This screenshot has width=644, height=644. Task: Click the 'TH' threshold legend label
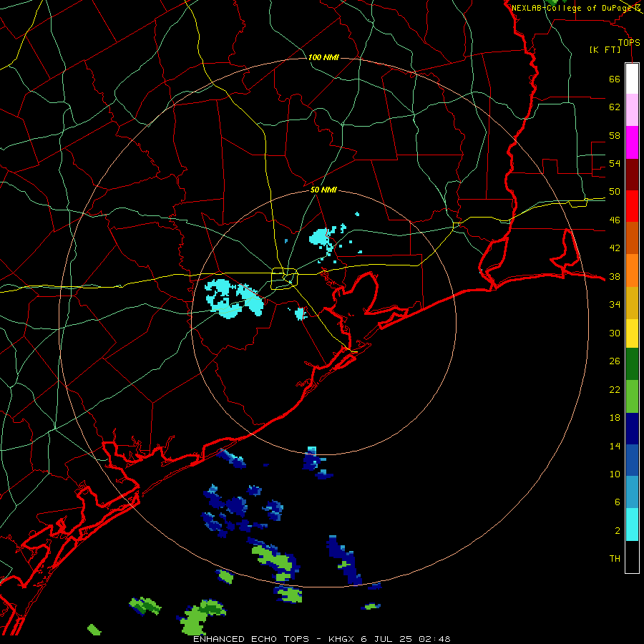tap(615, 559)
